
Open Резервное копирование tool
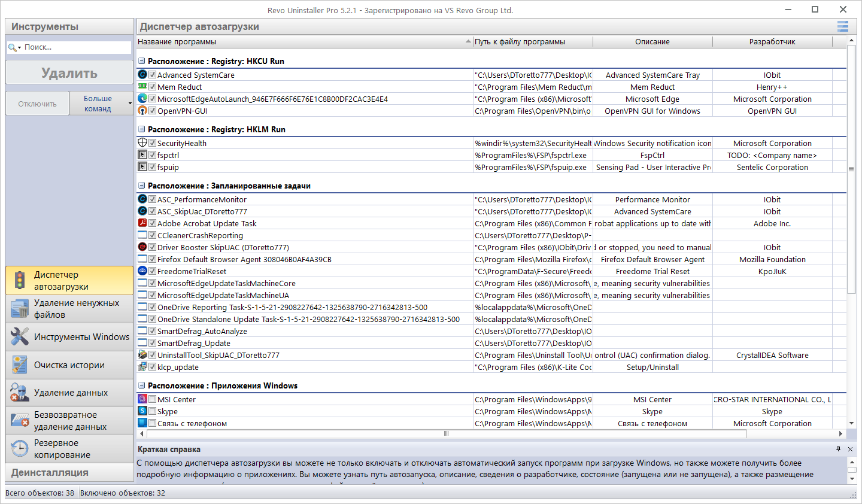[x=69, y=449]
